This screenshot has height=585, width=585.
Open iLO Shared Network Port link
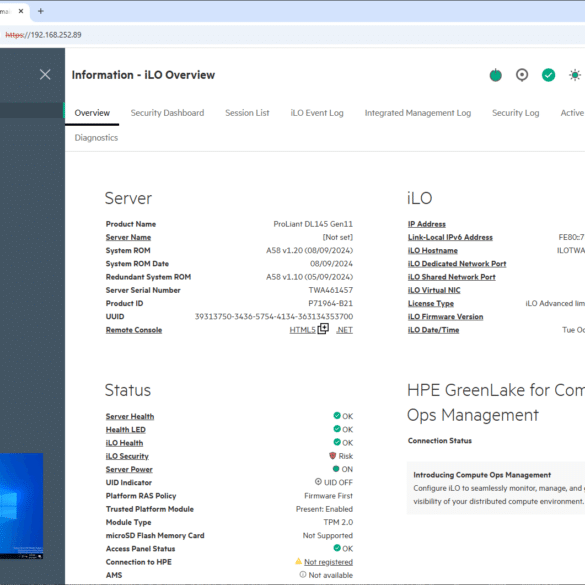coord(452,277)
